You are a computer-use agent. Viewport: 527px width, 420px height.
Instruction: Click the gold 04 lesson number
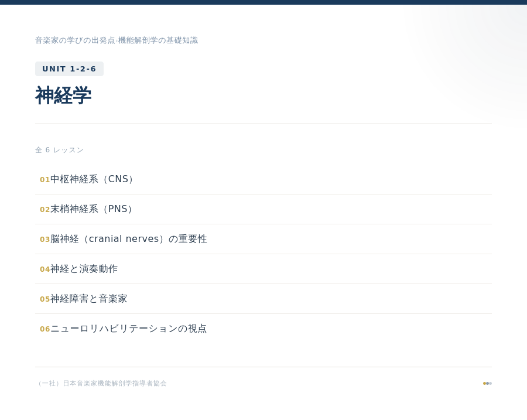click(45, 269)
